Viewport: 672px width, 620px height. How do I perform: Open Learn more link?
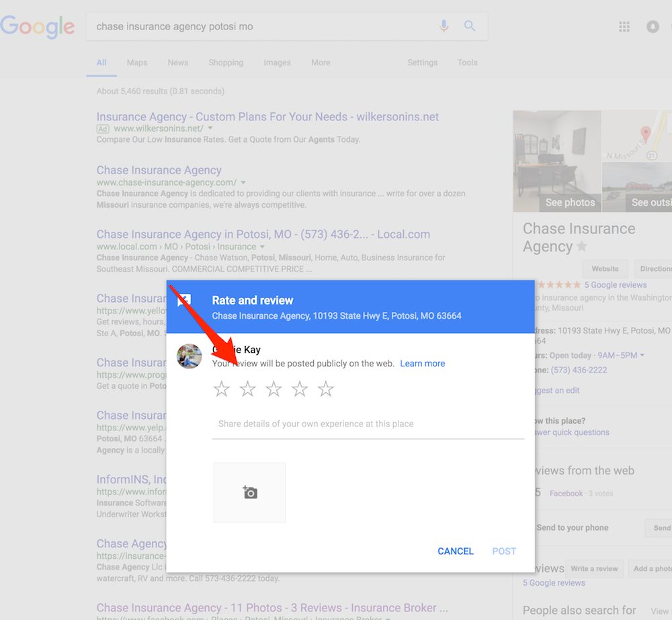point(423,364)
